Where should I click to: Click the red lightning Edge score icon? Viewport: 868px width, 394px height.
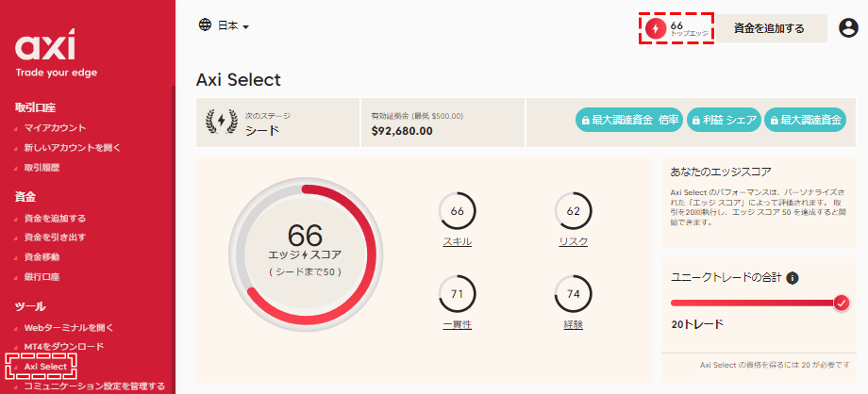tap(656, 28)
